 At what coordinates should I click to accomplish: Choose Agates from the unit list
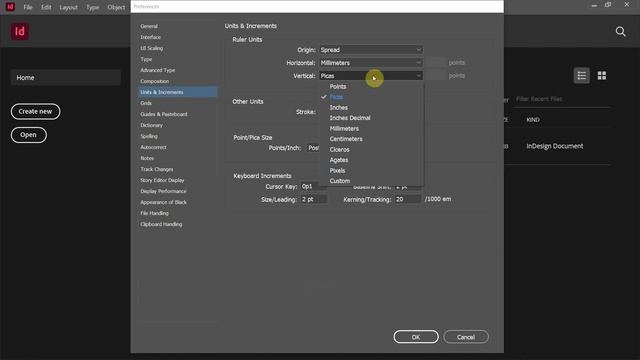point(339,160)
